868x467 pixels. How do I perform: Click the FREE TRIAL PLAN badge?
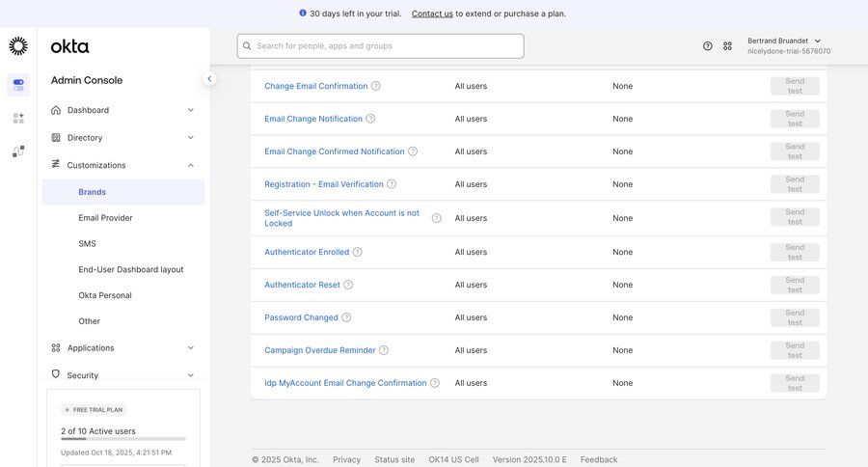pos(94,410)
